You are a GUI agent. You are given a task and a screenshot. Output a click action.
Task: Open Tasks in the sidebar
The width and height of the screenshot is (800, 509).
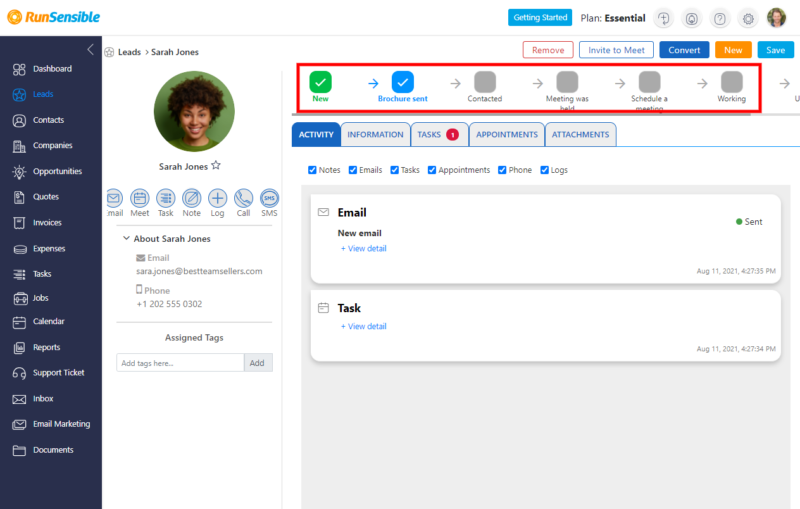click(x=32, y=274)
